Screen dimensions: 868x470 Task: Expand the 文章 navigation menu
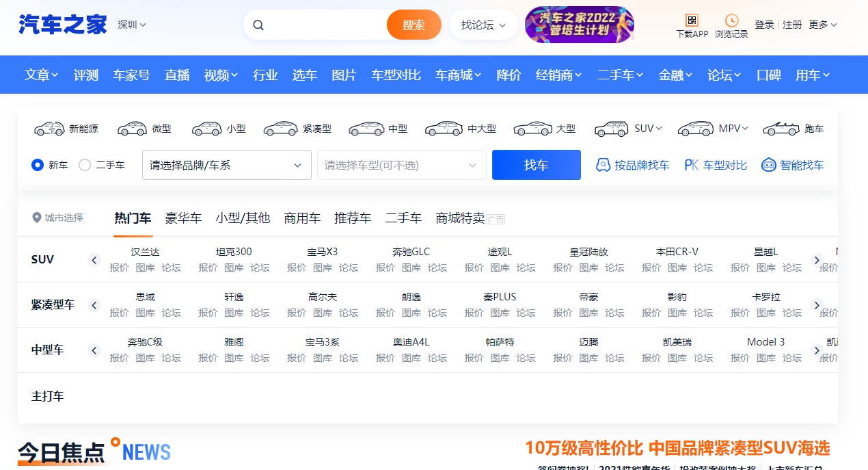pos(42,75)
